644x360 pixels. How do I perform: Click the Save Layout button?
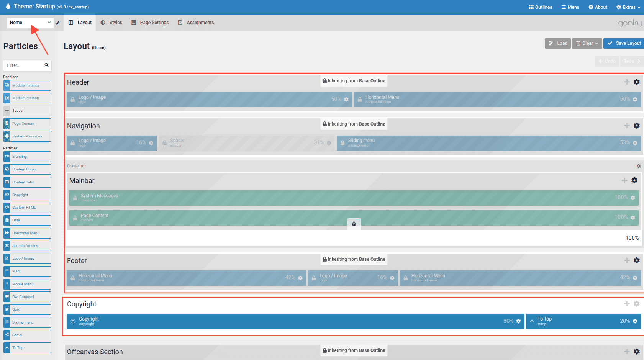coord(624,43)
